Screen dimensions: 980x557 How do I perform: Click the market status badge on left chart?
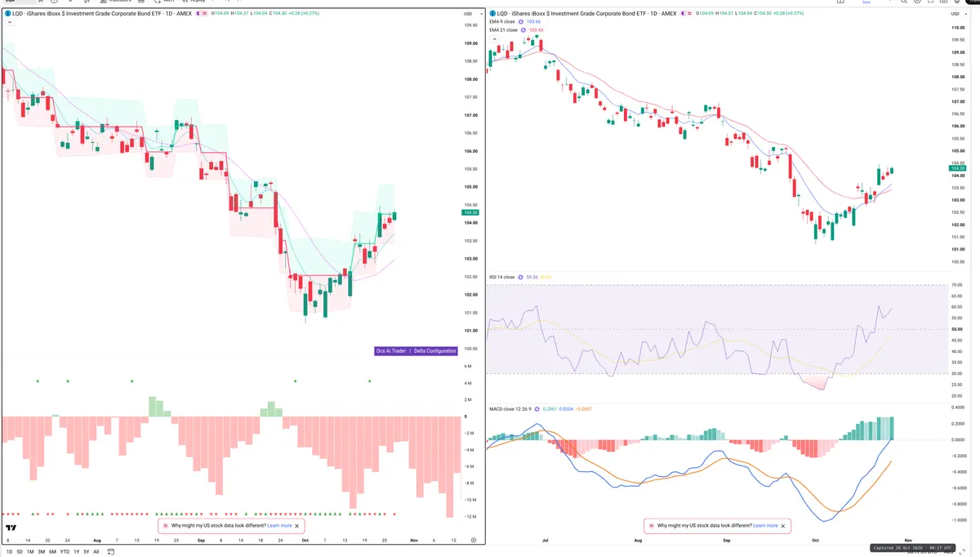tap(200, 14)
